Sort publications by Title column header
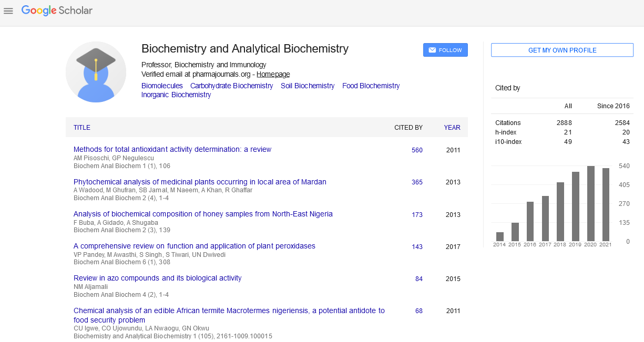The width and height of the screenshot is (644, 342). (82, 128)
